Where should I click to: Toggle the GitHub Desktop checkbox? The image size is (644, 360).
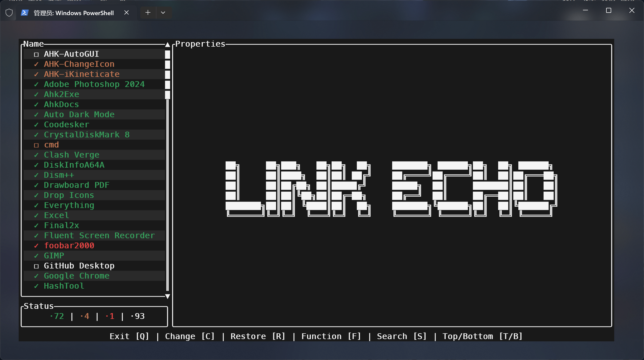(x=36, y=266)
